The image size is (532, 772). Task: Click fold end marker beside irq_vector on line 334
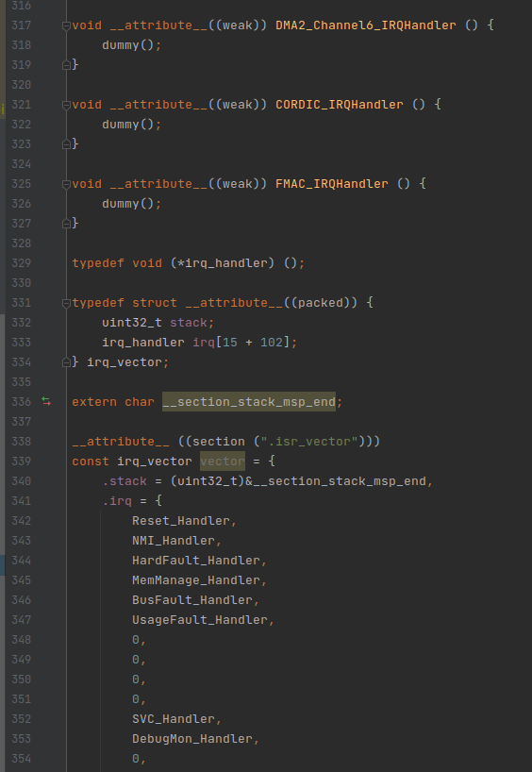tap(66, 362)
